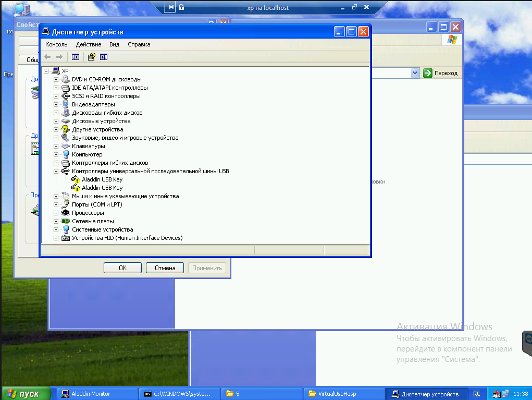532x400 pixels.
Task: Expand the Сетевые платы branch
Action: click(56, 221)
